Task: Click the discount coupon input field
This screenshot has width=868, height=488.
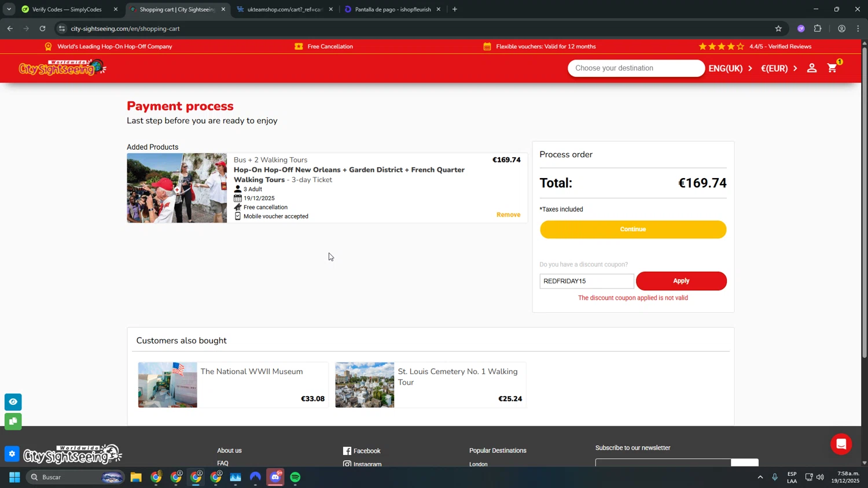Action: click(x=587, y=281)
